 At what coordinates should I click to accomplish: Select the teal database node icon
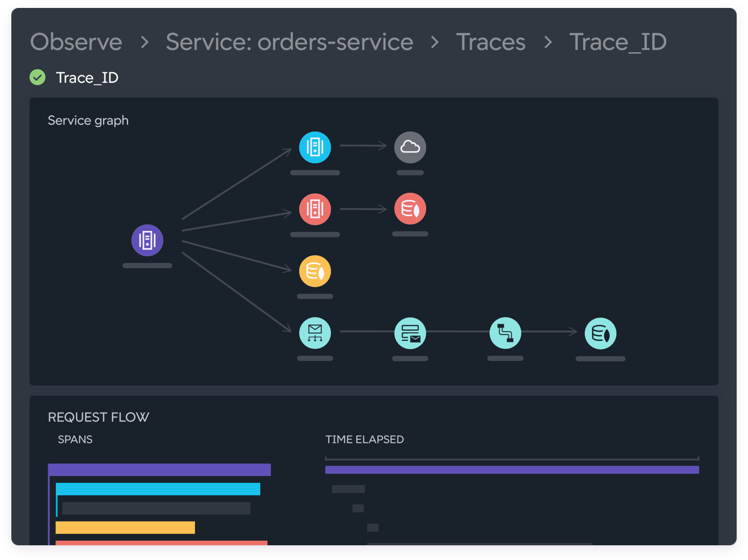(601, 333)
